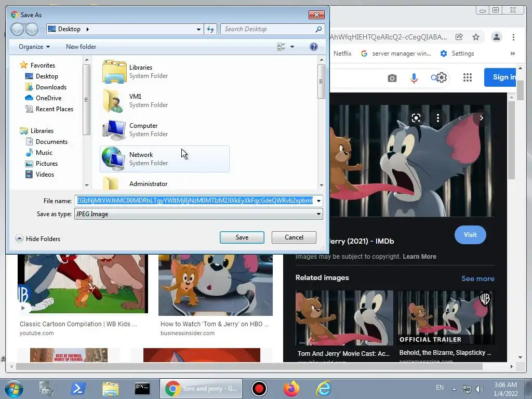Click the Google Lens icon on image preview

[x=416, y=118]
